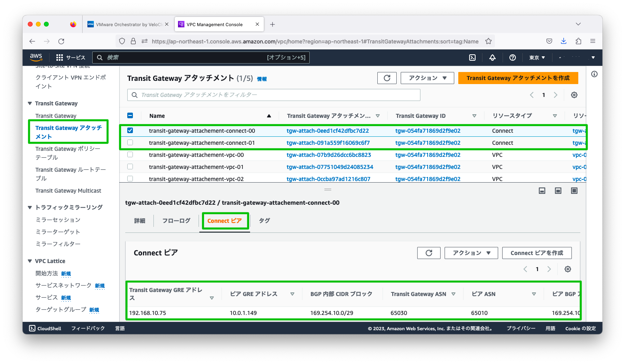Open CloudShell icon in top navigation bar
This screenshot has height=364, width=625.
pyautogui.click(x=472, y=58)
